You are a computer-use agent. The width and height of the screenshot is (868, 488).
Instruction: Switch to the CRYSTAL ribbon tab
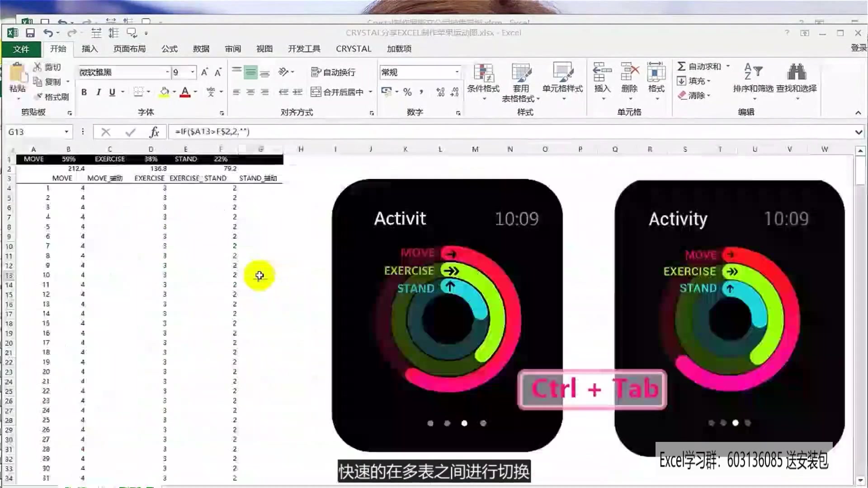point(353,48)
